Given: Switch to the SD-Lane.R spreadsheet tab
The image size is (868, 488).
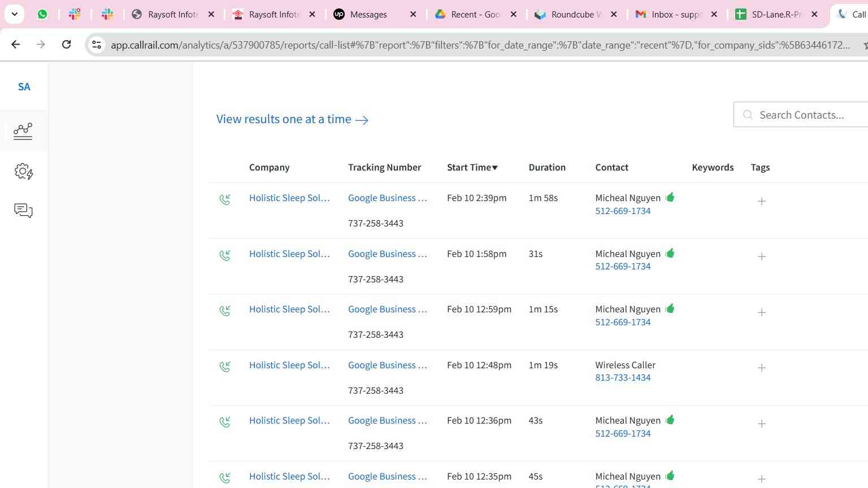Looking at the screenshot, I should click(x=776, y=14).
